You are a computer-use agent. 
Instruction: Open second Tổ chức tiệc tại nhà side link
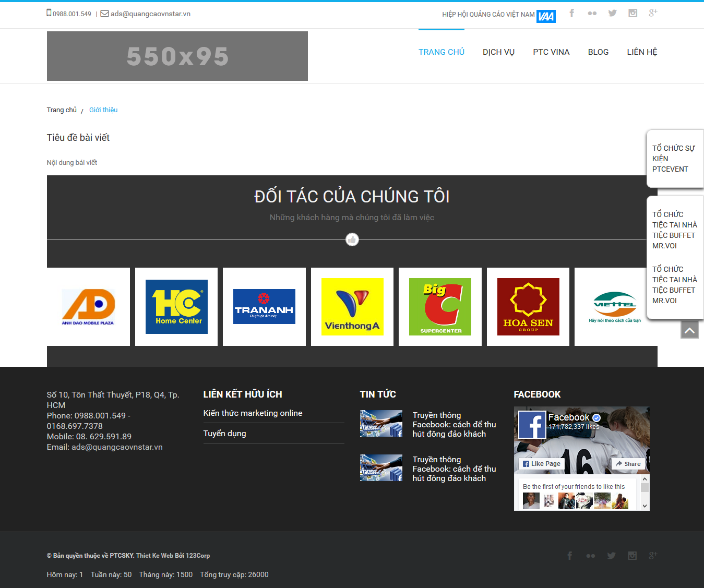point(674,285)
